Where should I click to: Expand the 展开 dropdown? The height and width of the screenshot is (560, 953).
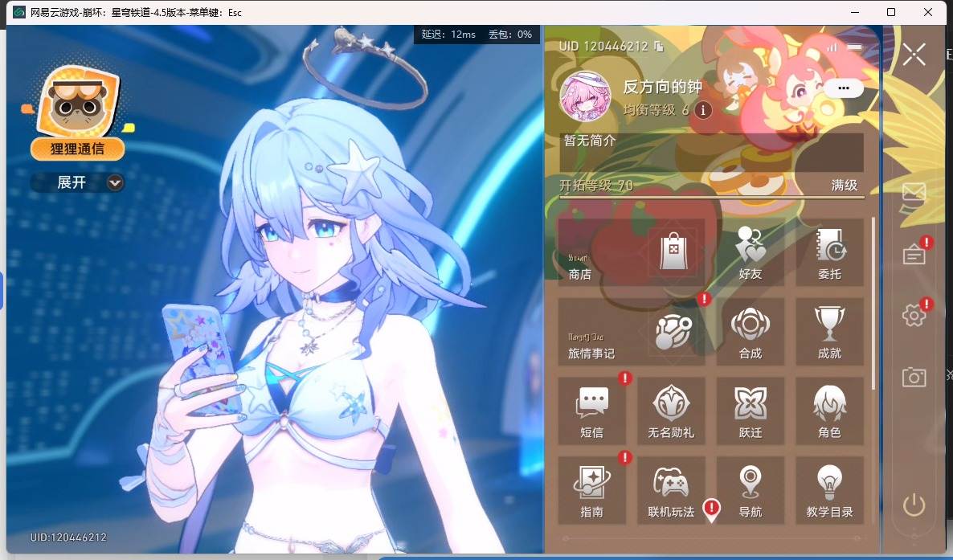[x=78, y=182]
